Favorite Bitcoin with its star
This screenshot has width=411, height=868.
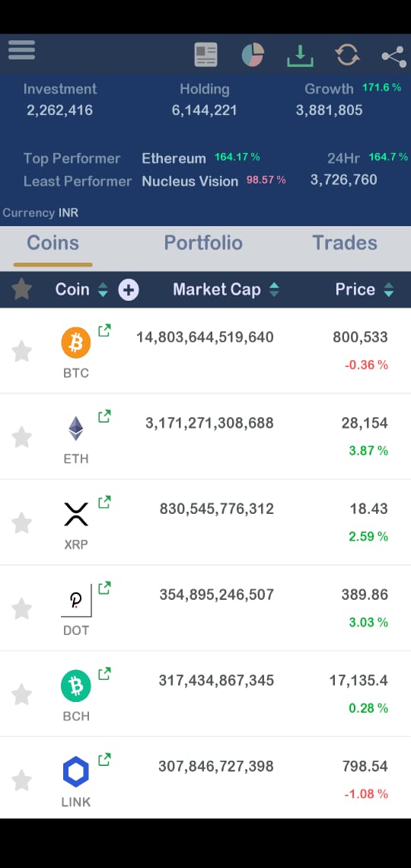[x=21, y=351]
